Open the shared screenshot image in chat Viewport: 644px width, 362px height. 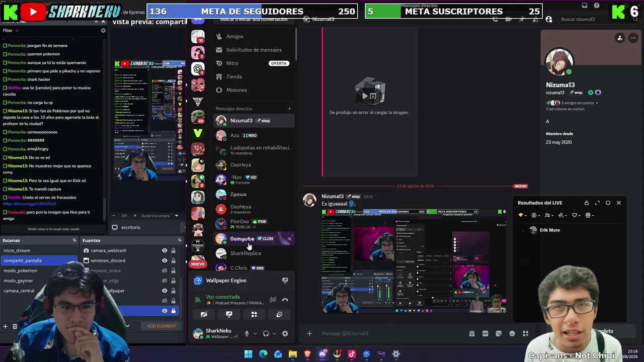click(x=414, y=260)
